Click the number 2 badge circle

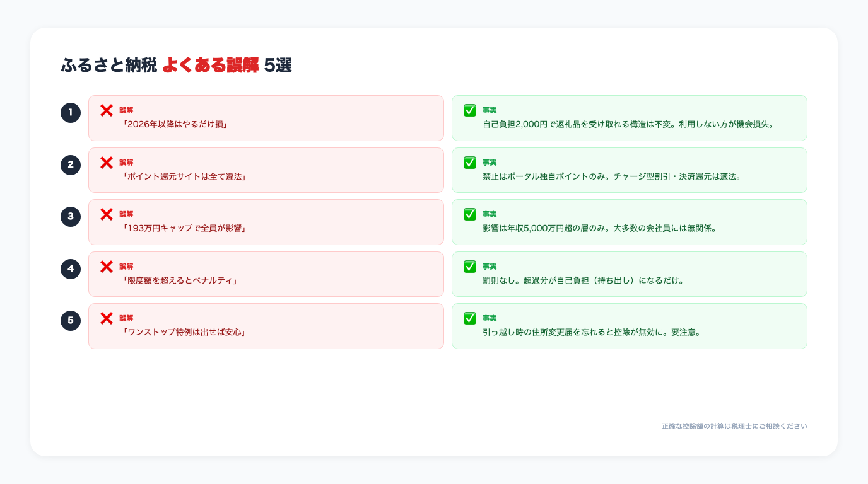click(x=71, y=164)
